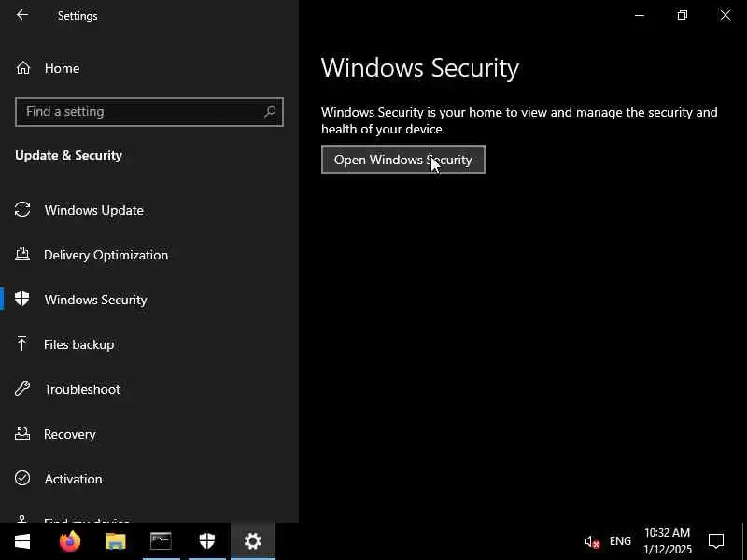Open the Troubleshoot page
This screenshot has height=560, width=747.
pyautogui.click(x=82, y=389)
